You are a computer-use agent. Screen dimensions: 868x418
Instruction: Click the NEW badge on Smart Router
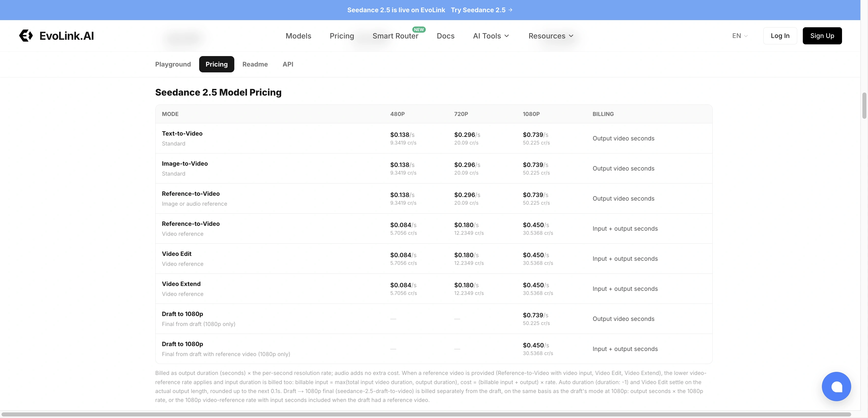[x=419, y=30]
